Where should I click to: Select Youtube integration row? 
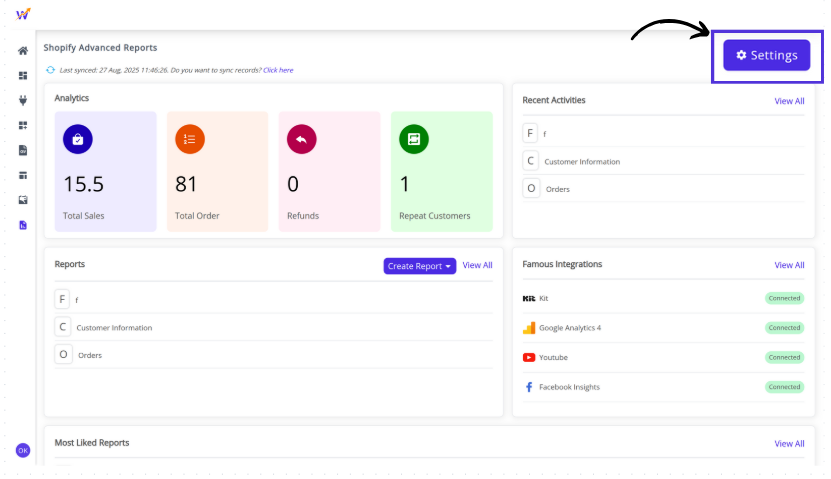click(x=553, y=357)
